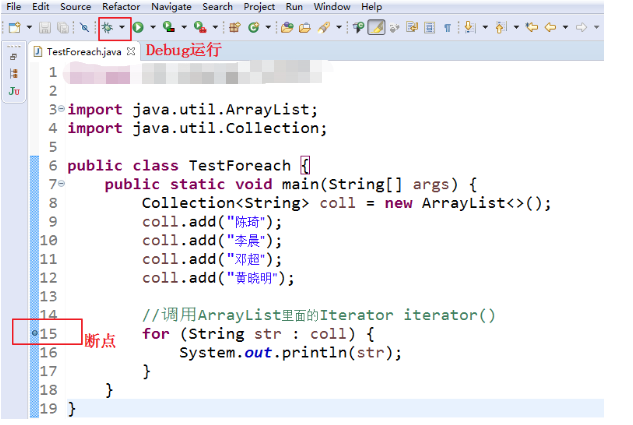Viewport: 633px width, 425px height.
Task: Toggle Block Selection mode icon
Action: (x=430, y=27)
